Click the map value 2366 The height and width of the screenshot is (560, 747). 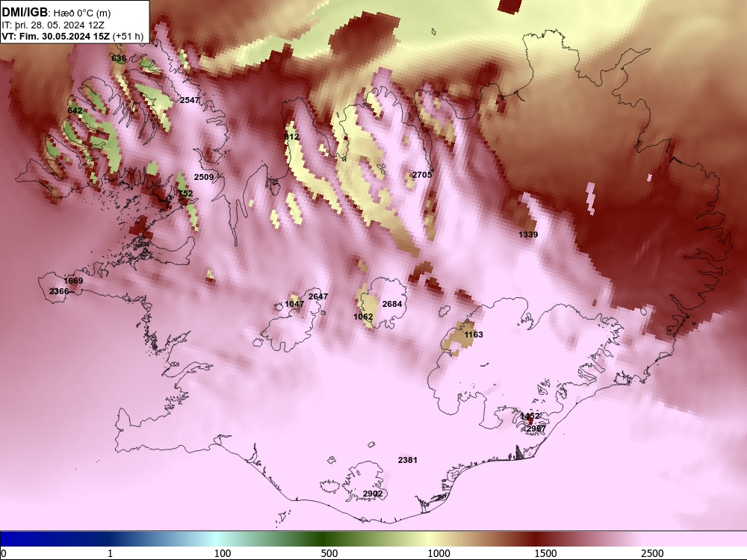(x=59, y=291)
